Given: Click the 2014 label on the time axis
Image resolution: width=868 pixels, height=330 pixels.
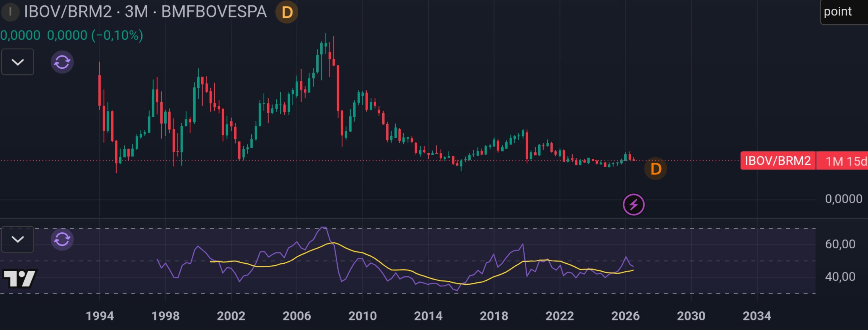Looking at the screenshot, I should [x=428, y=316].
